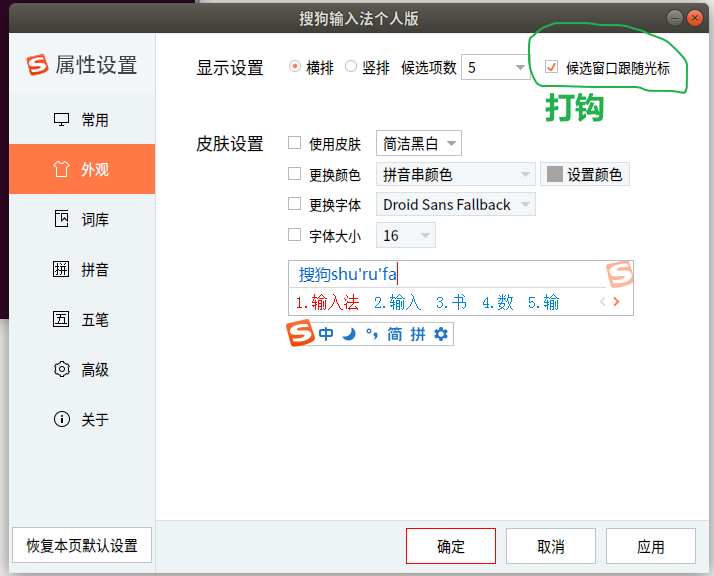Click the Sogou logo on preview status bar
Screen dimensions: 714x576
[300, 333]
